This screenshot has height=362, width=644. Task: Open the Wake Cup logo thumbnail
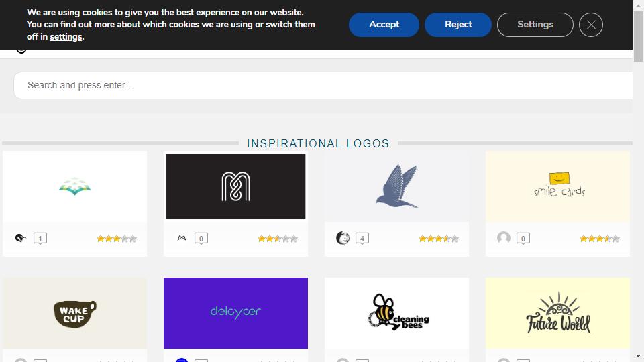coord(74,313)
